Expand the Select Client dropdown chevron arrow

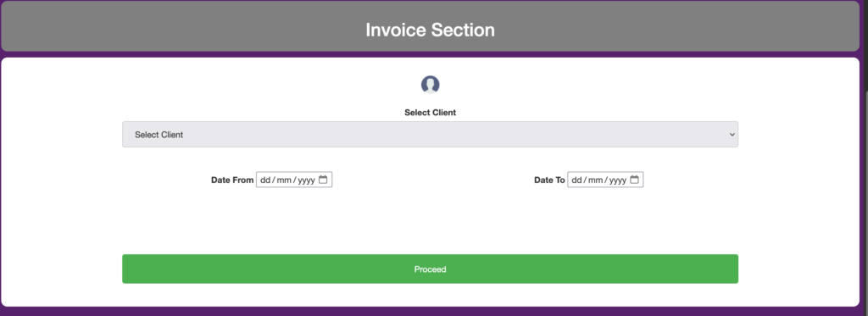(732, 135)
